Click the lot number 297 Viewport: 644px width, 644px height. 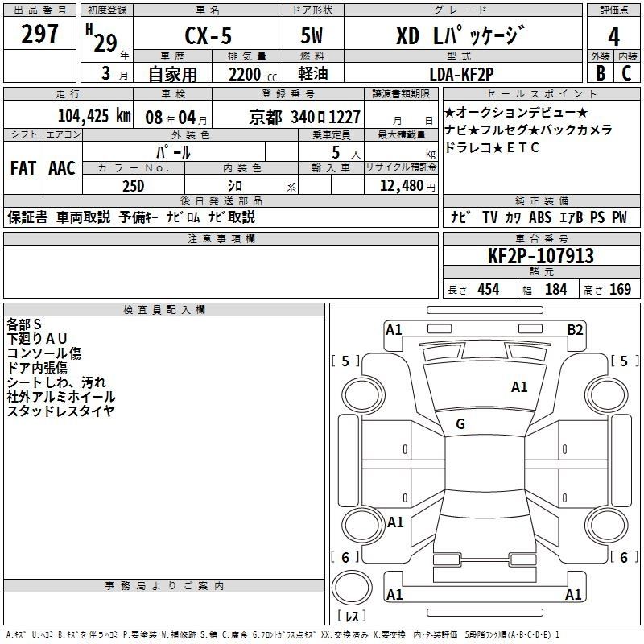(41, 35)
